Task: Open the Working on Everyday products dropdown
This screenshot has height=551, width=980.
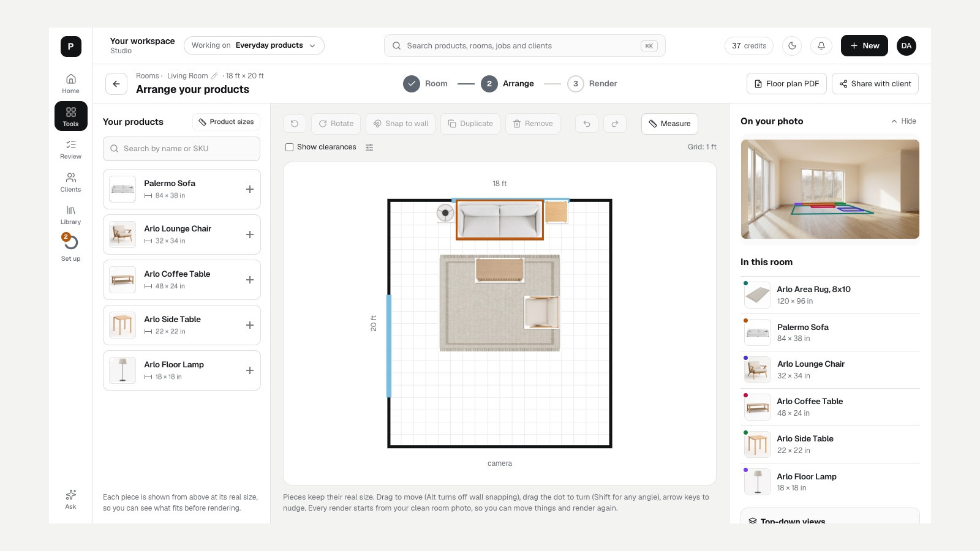Action: point(254,46)
